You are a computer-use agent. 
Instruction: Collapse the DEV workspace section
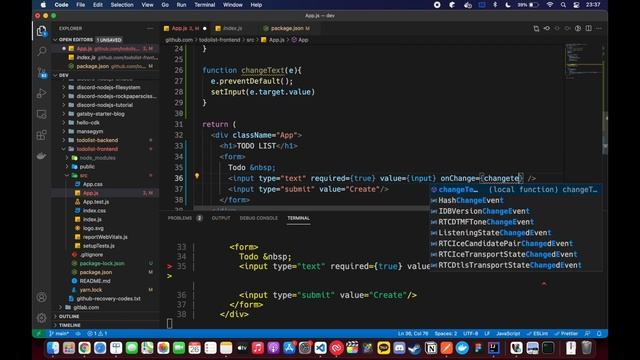coord(64,75)
